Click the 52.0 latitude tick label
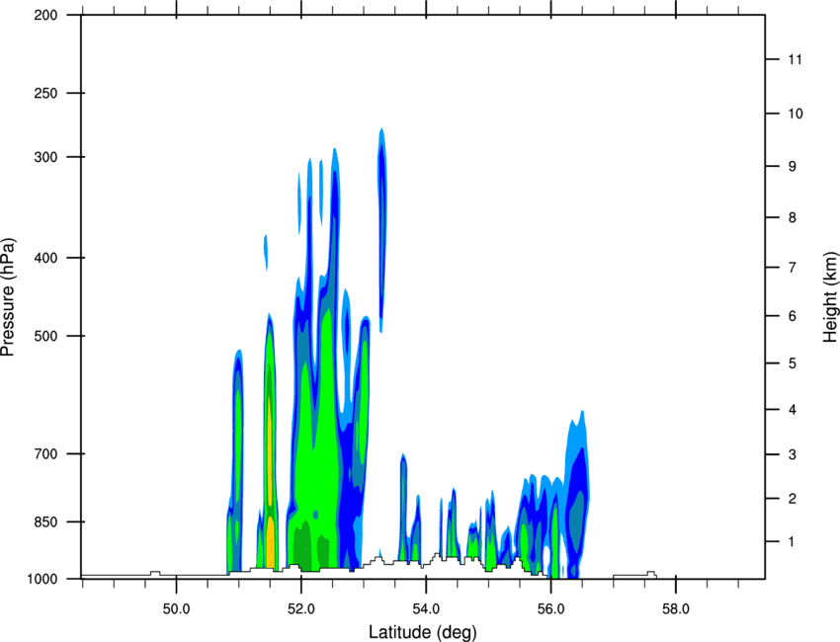This screenshot has height=642, width=840. (x=301, y=609)
